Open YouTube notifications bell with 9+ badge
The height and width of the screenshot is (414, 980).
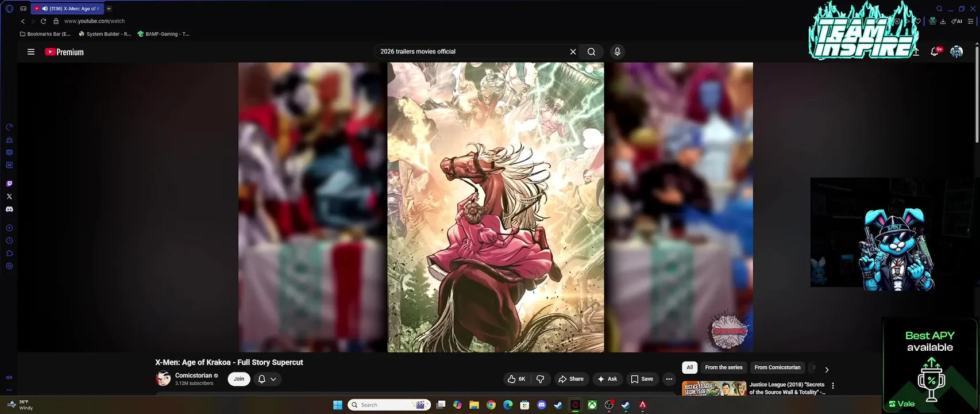point(935,51)
